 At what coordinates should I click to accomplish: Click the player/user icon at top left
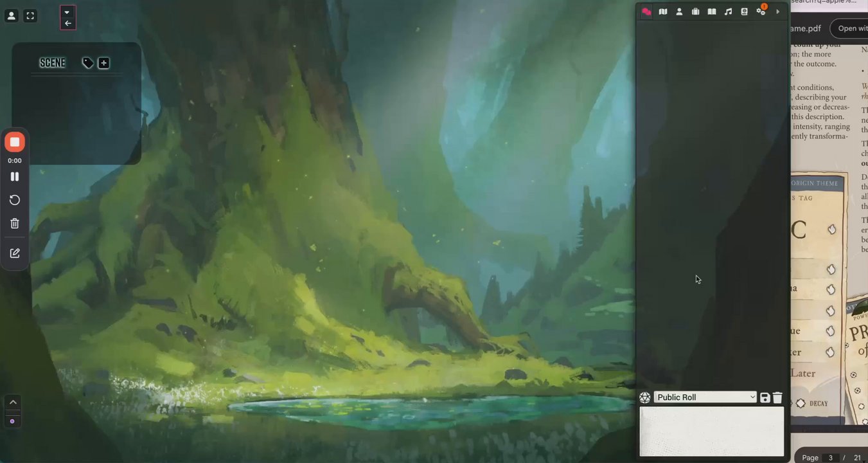coord(11,16)
